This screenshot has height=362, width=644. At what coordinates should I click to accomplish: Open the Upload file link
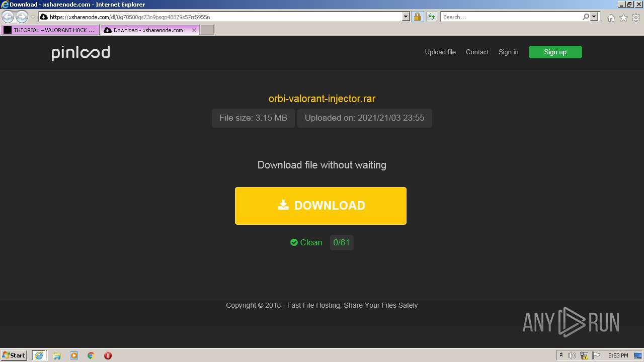440,52
